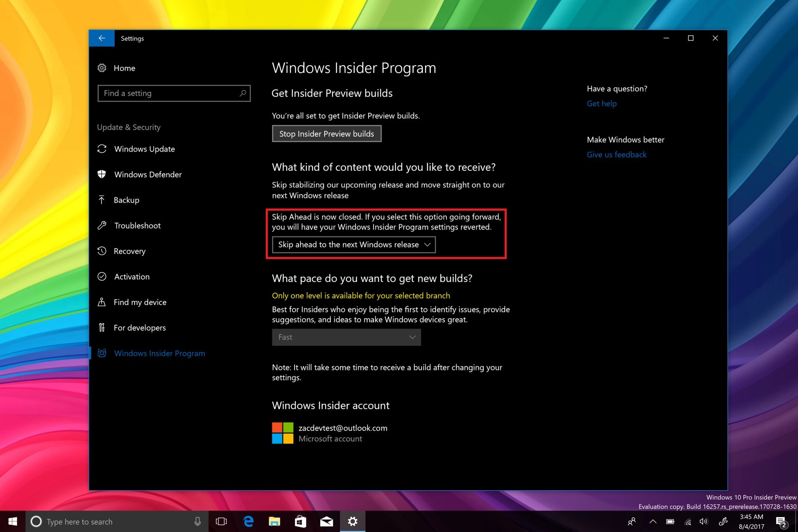Image resolution: width=798 pixels, height=532 pixels.
Task: Open Windows Ink Workspace pen icon
Action: [723, 521]
